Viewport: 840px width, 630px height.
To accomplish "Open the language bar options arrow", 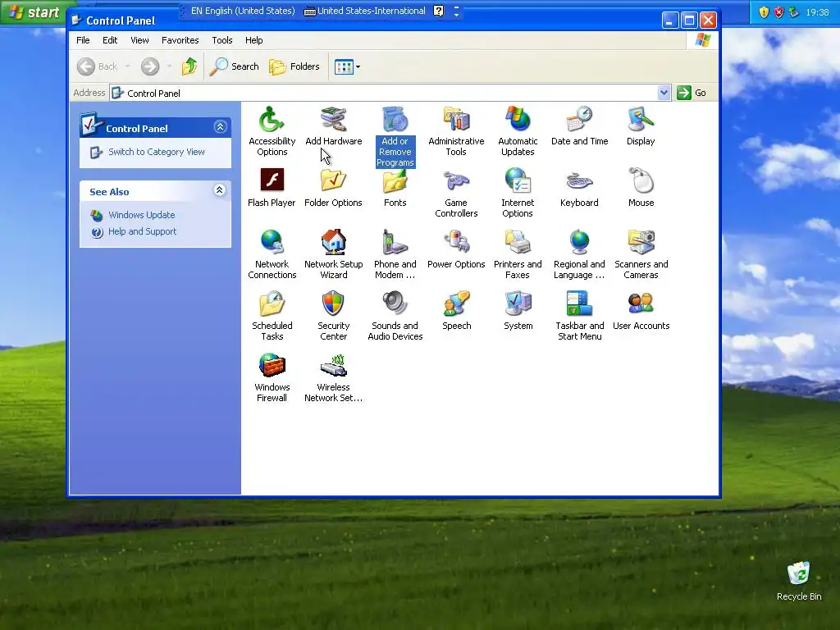I will (x=456, y=15).
